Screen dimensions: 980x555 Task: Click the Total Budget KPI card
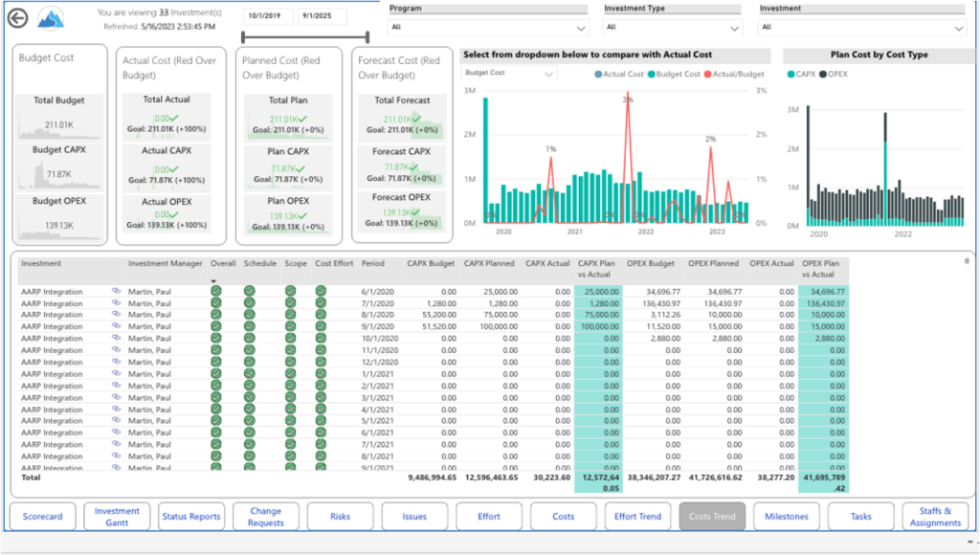tap(59, 117)
